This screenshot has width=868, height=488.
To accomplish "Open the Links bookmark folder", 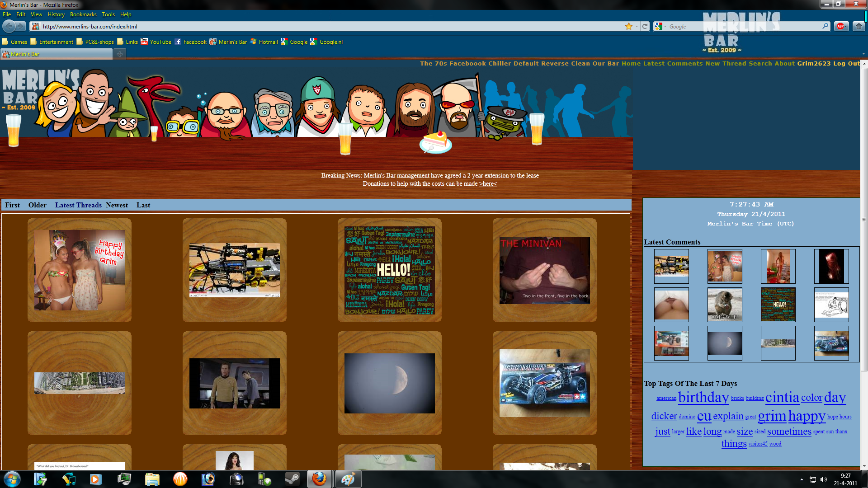I will [x=127, y=42].
